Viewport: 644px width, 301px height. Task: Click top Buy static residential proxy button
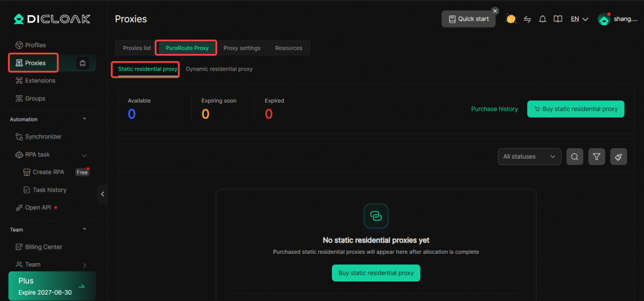coord(575,109)
